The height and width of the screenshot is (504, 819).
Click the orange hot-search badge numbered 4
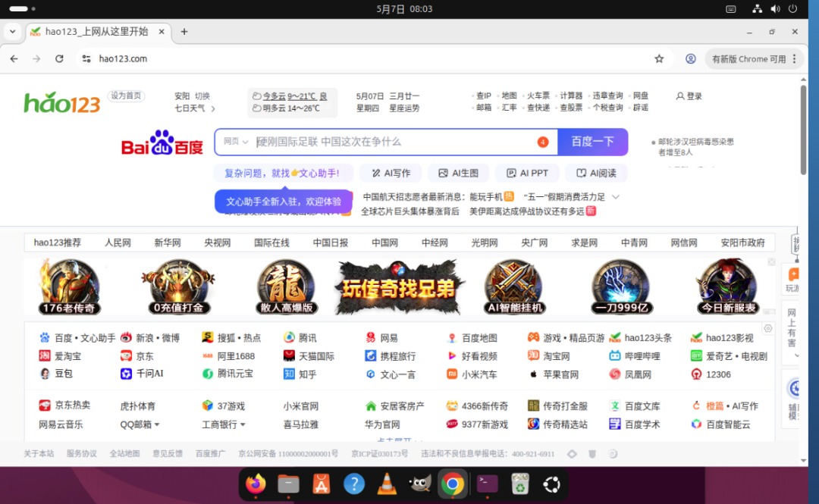pyautogui.click(x=543, y=142)
